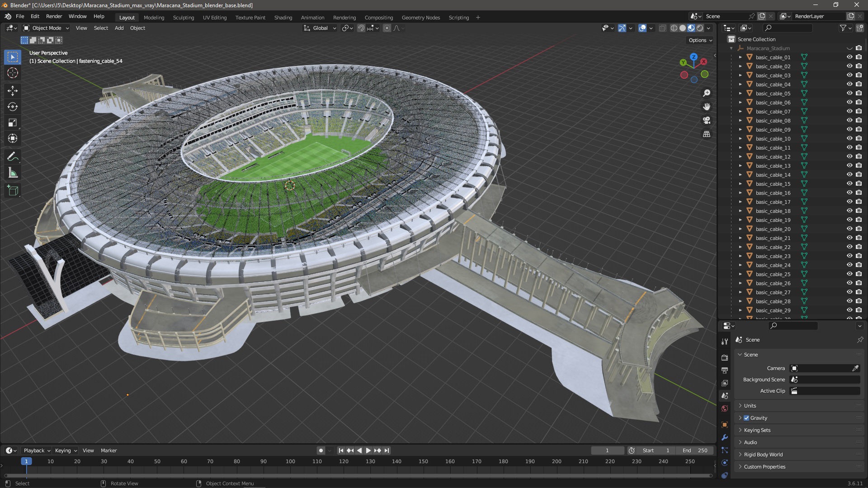Toggle visibility of basic_cable_20
The image size is (868, 488).
pyautogui.click(x=849, y=229)
